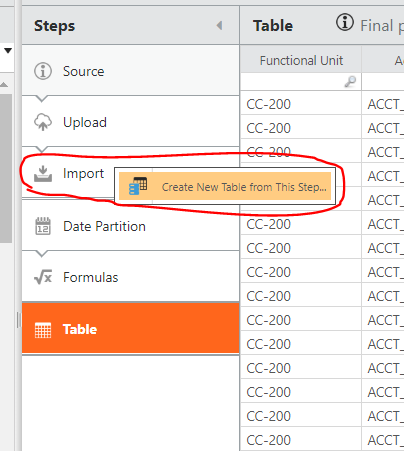Click the info icon beside Final text
The image size is (404, 451).
pyautogui.click(x=344, y=23)
